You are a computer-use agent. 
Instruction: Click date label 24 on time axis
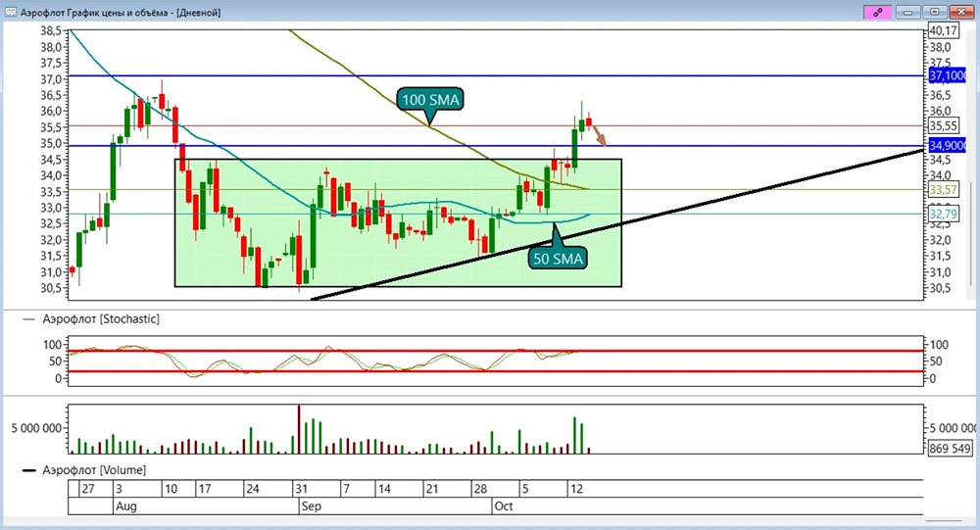point(253,489)
